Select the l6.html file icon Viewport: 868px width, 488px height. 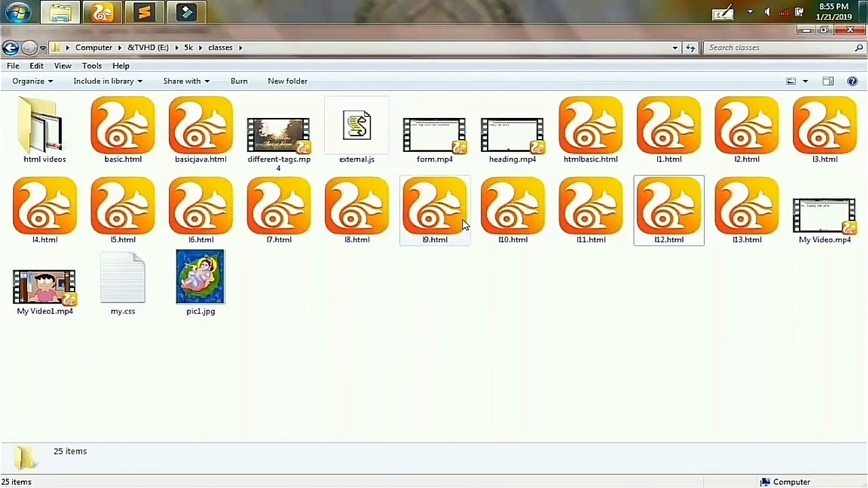click(x=201, y=206)
